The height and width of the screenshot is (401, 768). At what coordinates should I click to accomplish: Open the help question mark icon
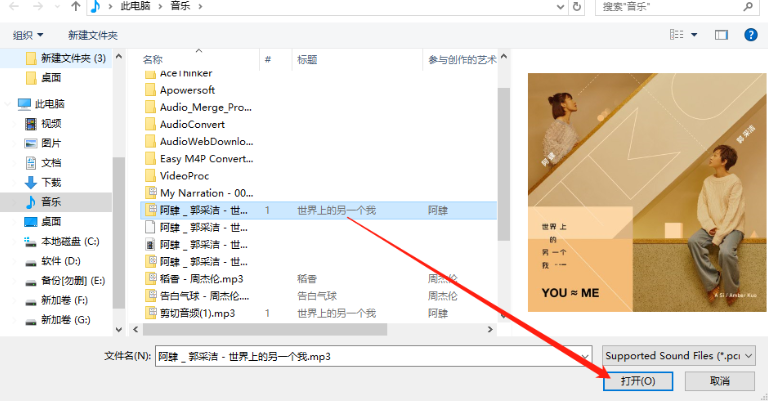click(x=750, y=35)
